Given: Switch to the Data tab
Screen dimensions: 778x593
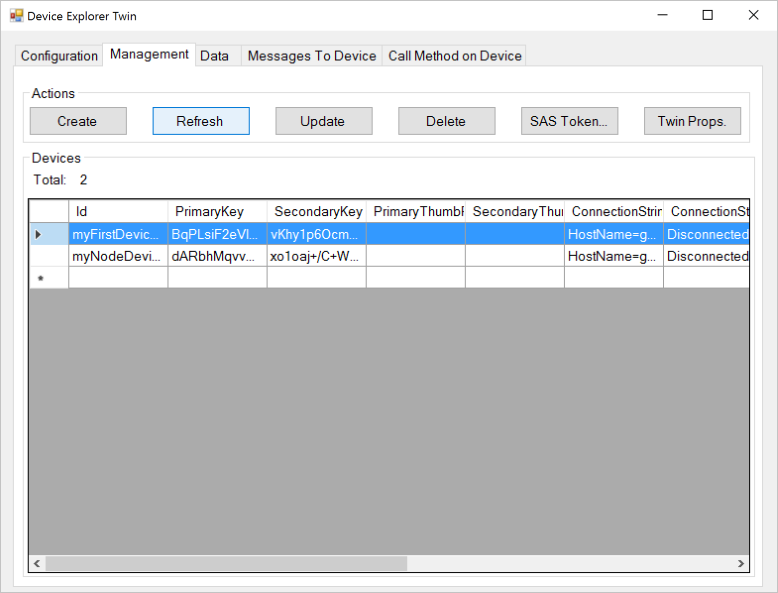Looking at the screenshot, I should tap(218, 56).
